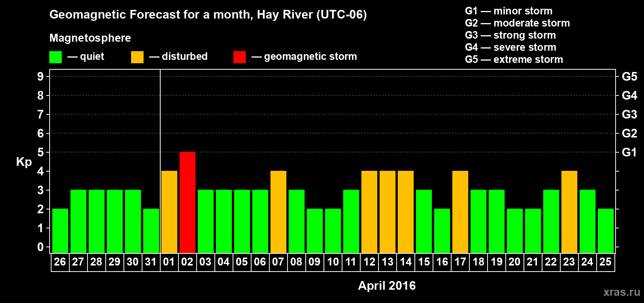The width and height of the screenshot is (644, 303).
Task: Click the red geomagnetic storm legend swatch
Action: 239,57
